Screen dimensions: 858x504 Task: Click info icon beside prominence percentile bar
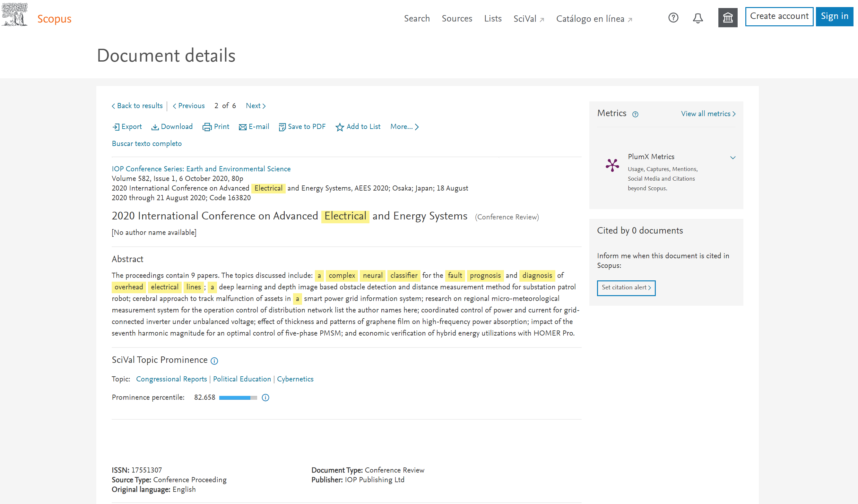point(265,397)
